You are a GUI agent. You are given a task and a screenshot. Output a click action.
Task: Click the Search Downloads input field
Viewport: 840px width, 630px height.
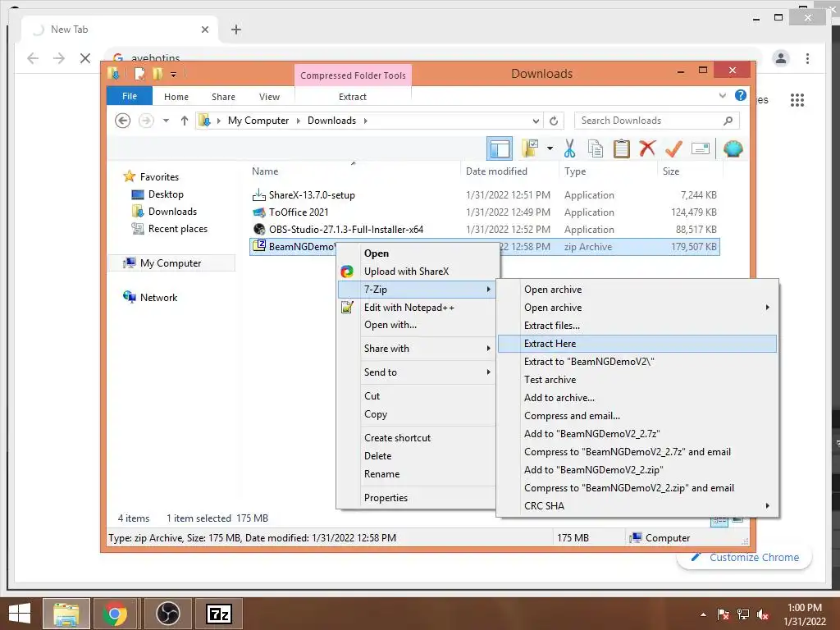pyautogui.click(x=656, y=121)
